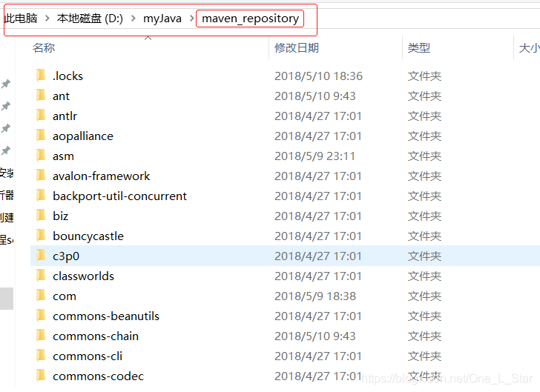Click the c3p0 folder icon

(x=41, y=255)
